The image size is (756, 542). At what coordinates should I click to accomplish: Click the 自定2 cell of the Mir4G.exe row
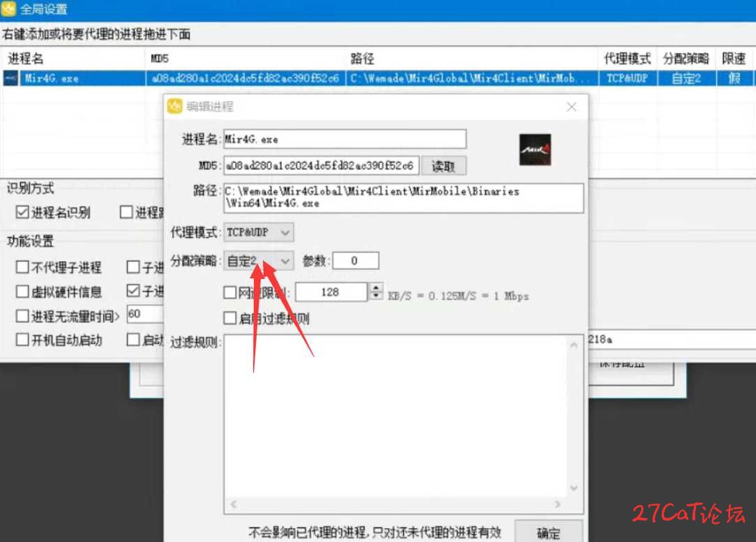pos(686,78)
